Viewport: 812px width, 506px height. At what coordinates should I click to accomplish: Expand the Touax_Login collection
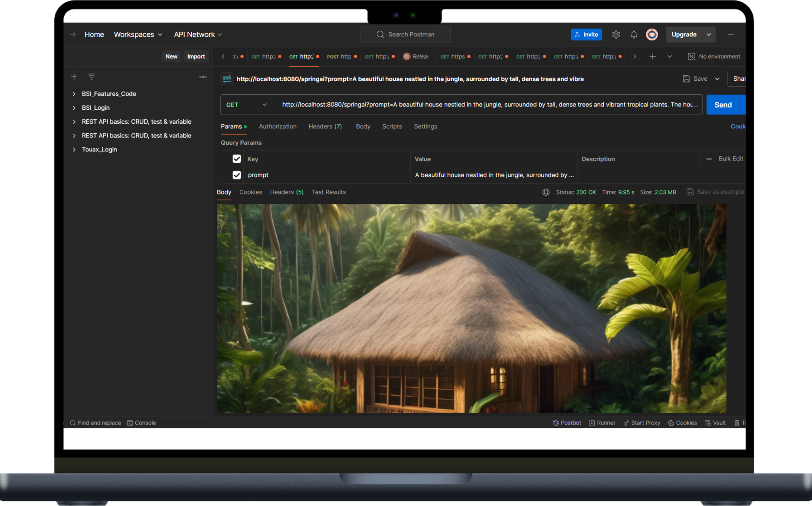coord(74,149)
